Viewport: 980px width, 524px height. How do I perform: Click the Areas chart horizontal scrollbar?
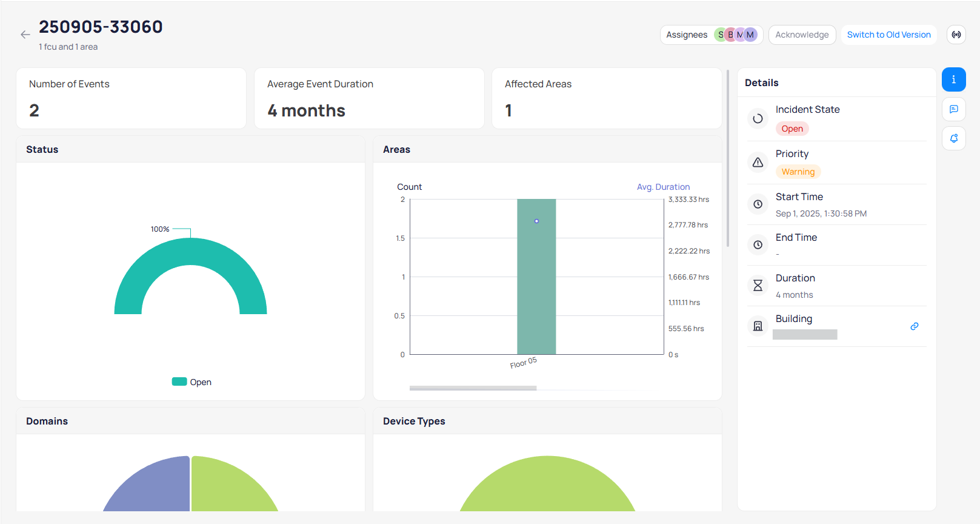(473, 388)
